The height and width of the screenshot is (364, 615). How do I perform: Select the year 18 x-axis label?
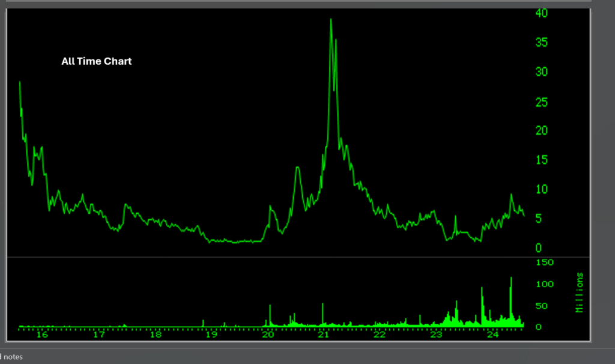[x=155, y=335]
